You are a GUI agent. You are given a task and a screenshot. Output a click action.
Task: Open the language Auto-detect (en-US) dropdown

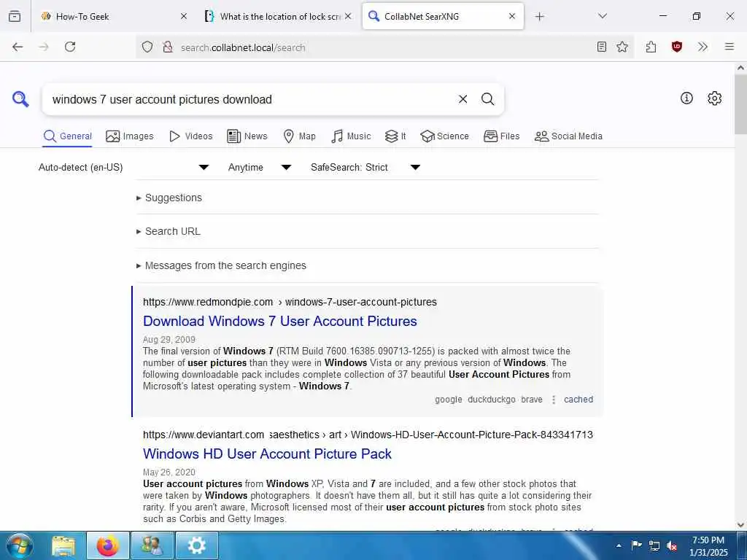(124, 167)
